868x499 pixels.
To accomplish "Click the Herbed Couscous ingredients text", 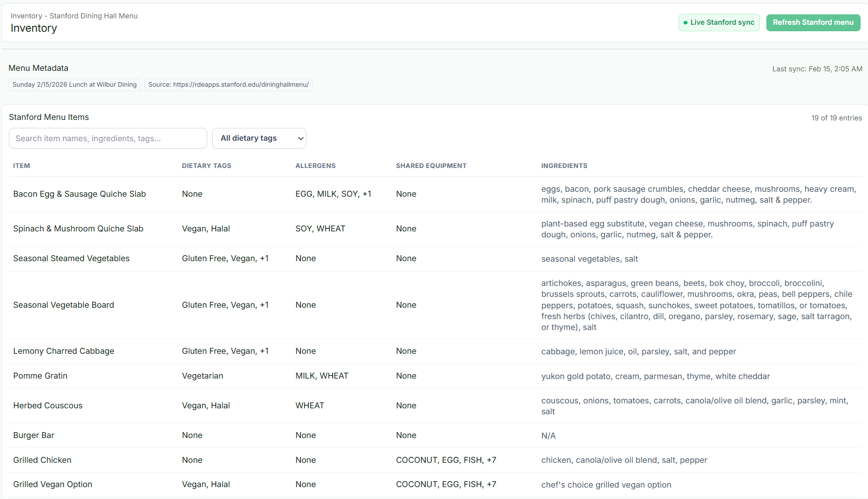I will tap(695, 406).
